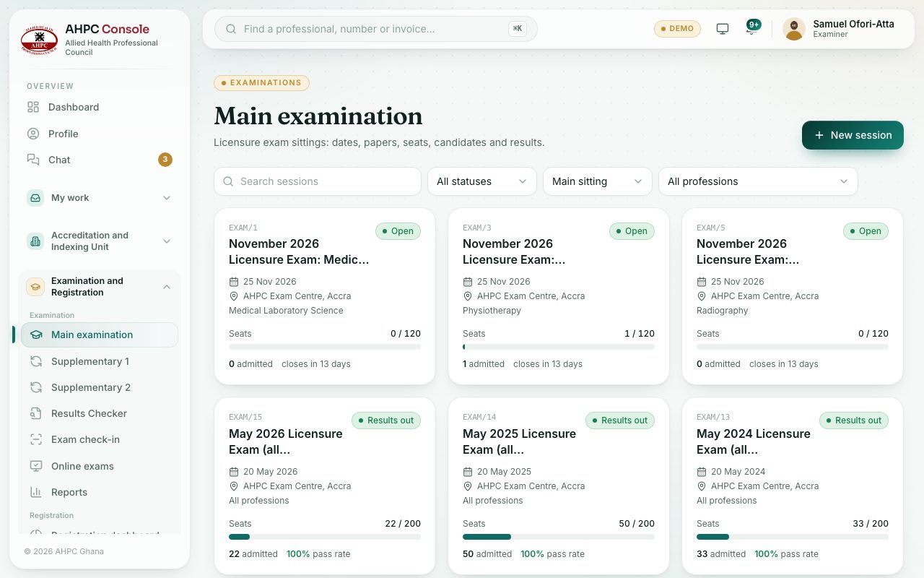Click the Chat bubbles icon
924x578 pixels.
click(33, 160)
